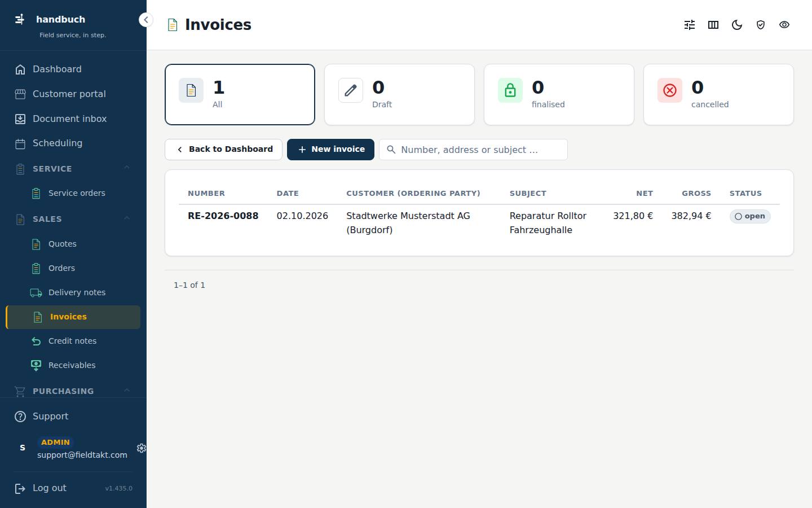This screenshot has height=508, width=812.
Task: Open filter settings sliders icon
Action: tap(690, 25)
